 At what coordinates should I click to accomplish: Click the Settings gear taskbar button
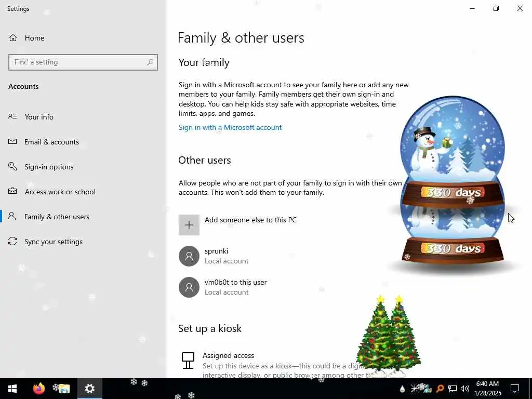(x=89, y=389)
